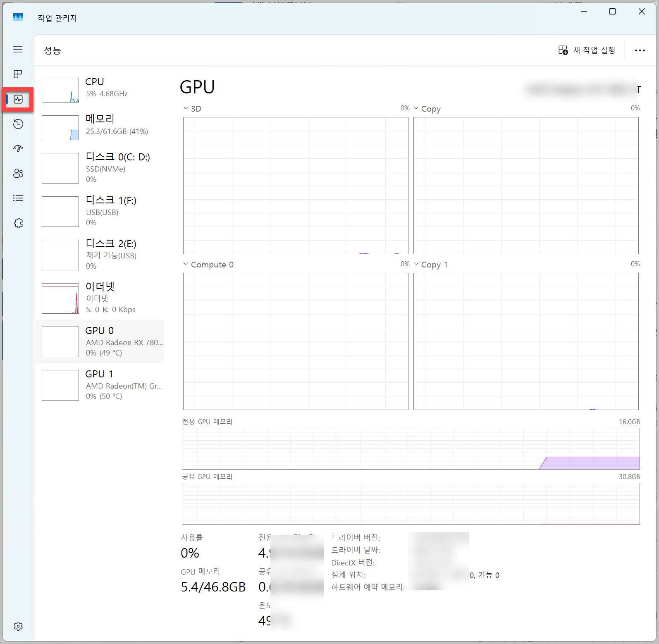659x644 pixels.
Task: Open the Services page icon
Action: click(18, 223)
